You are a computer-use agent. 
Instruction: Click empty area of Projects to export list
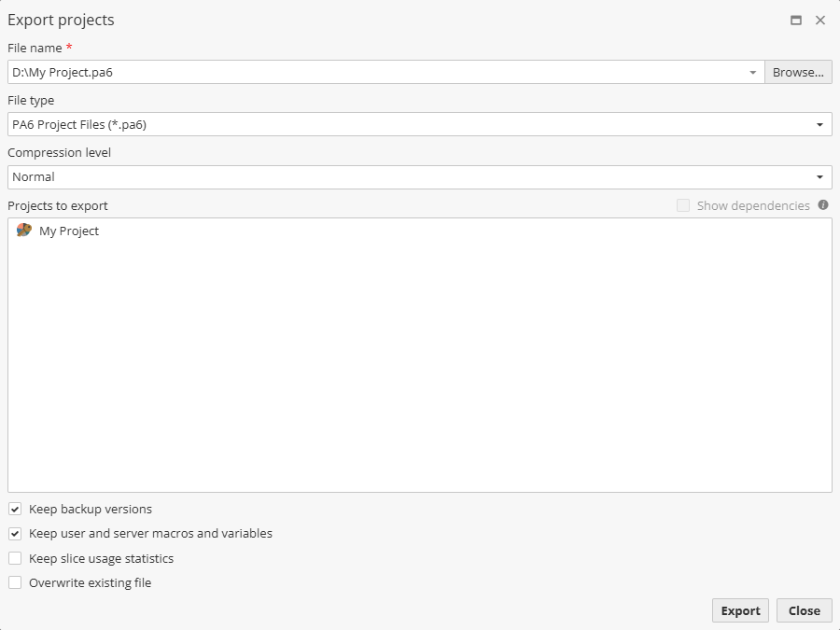tap(420, 373)
